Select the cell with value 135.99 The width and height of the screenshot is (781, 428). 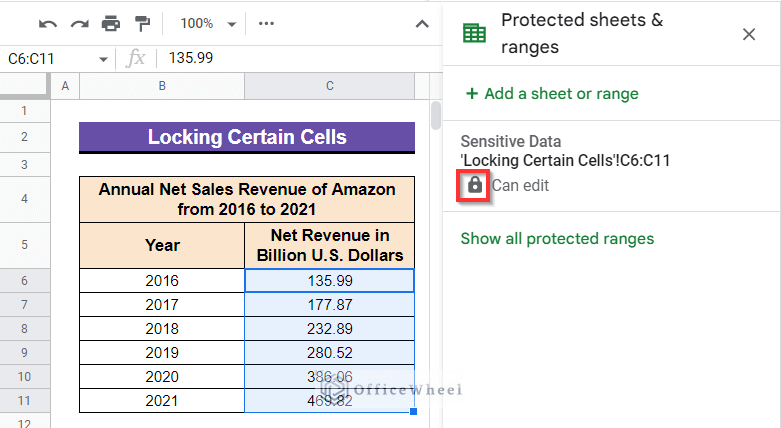coord(329,281)
